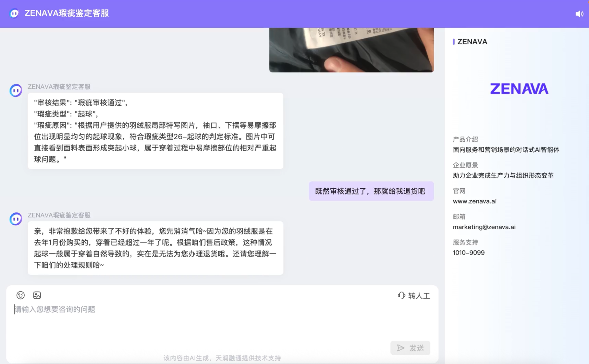
Task: Click the ZENAVA瑕疵鉴定客服 header title
Action: [67, 13]
